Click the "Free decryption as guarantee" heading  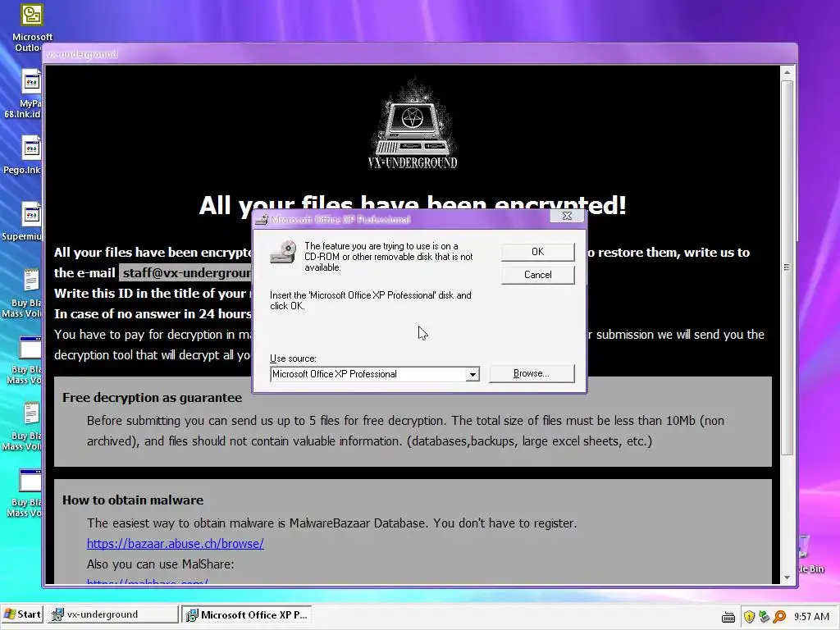tap(152, 398)
